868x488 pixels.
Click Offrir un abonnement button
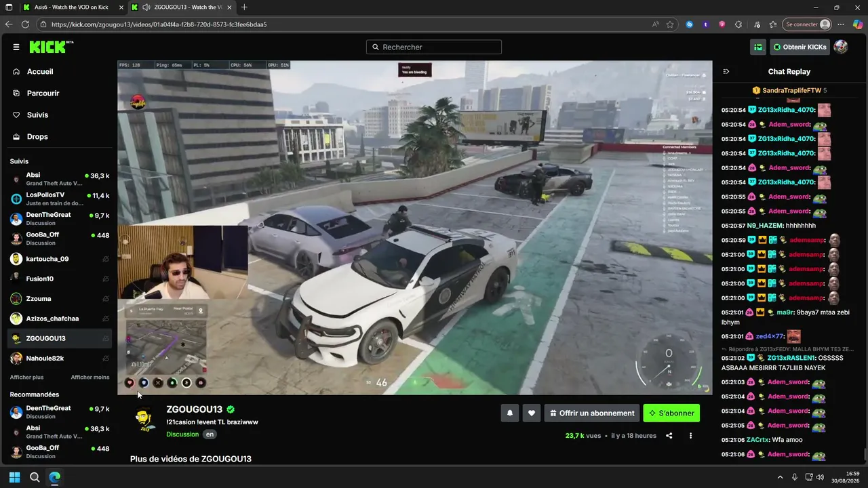point(593,413)
